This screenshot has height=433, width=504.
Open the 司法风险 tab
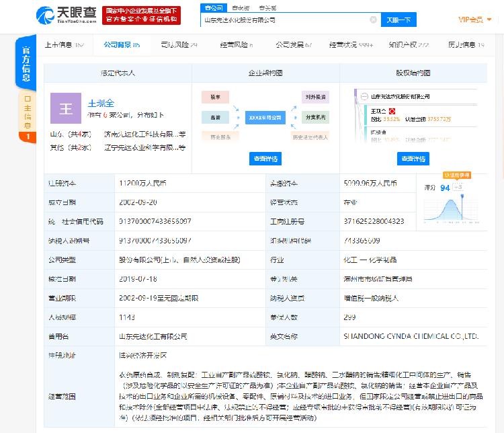[179, 45]
